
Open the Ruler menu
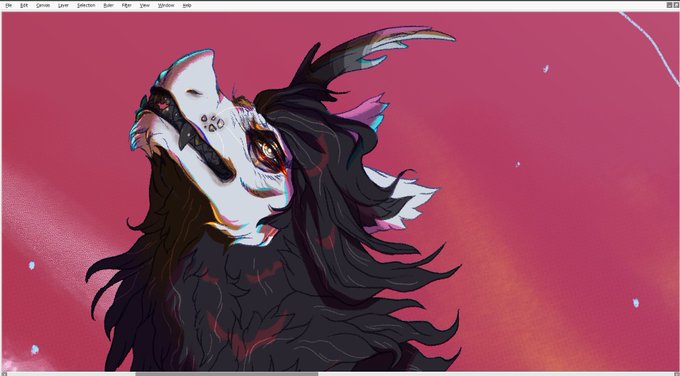click(108, 6)
